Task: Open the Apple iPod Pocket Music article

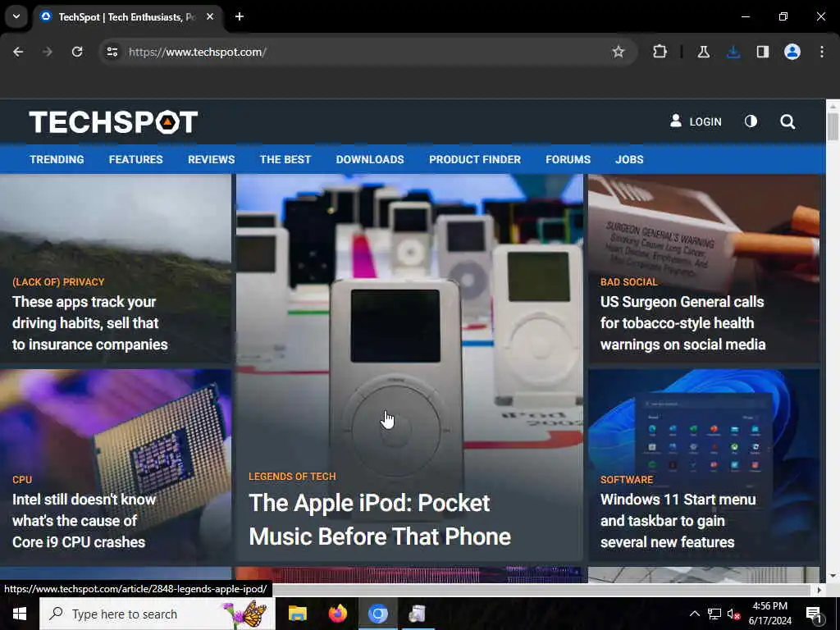Action: [380, 519]
